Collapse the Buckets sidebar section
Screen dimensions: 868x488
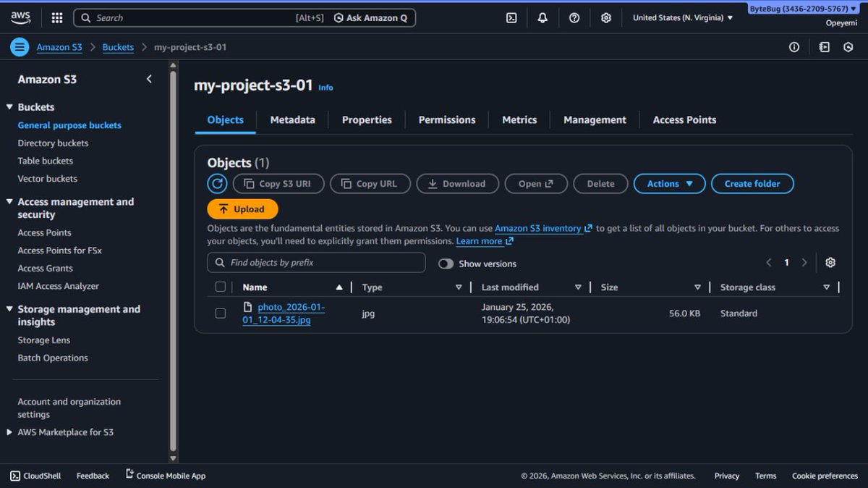point(9,107)
